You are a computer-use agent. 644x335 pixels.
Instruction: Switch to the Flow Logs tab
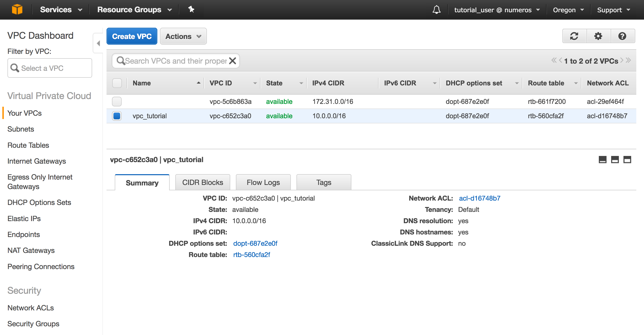[x=263, y=182]
